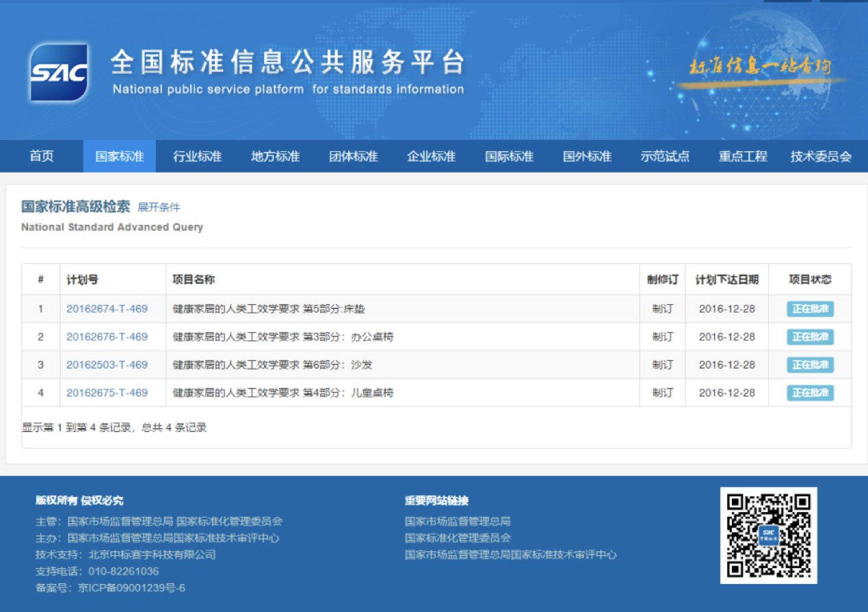Viewport: 868px width, 612px height.
Task: Open footer link 国家市场监督管理总局
Action: tap(458, 522)
